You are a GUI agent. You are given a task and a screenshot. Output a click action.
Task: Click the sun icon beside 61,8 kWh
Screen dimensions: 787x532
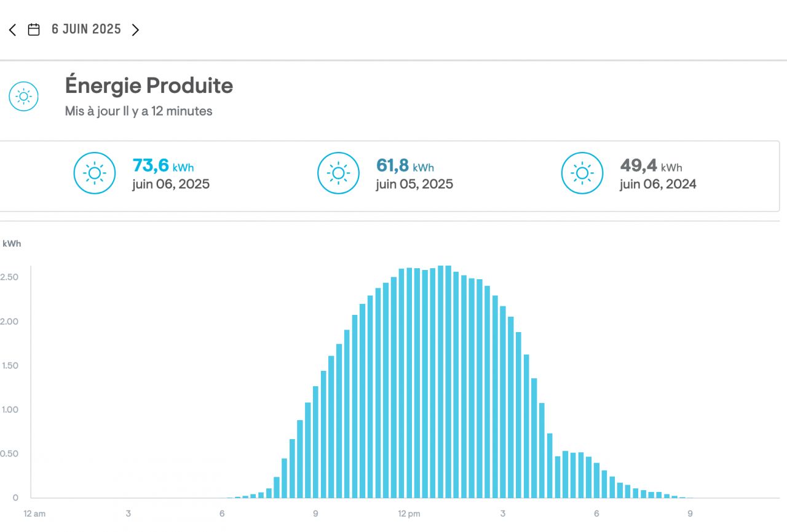338,173
